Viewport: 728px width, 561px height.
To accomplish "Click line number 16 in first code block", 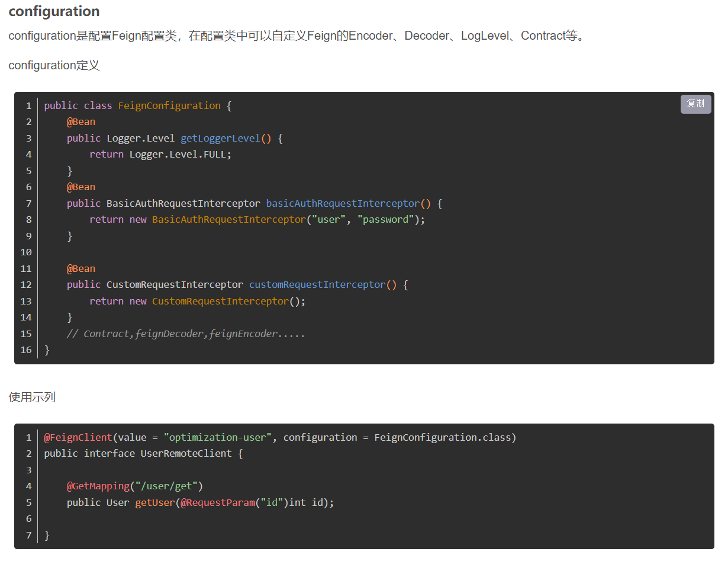I will pyautogui.click(x=26, y=350).
